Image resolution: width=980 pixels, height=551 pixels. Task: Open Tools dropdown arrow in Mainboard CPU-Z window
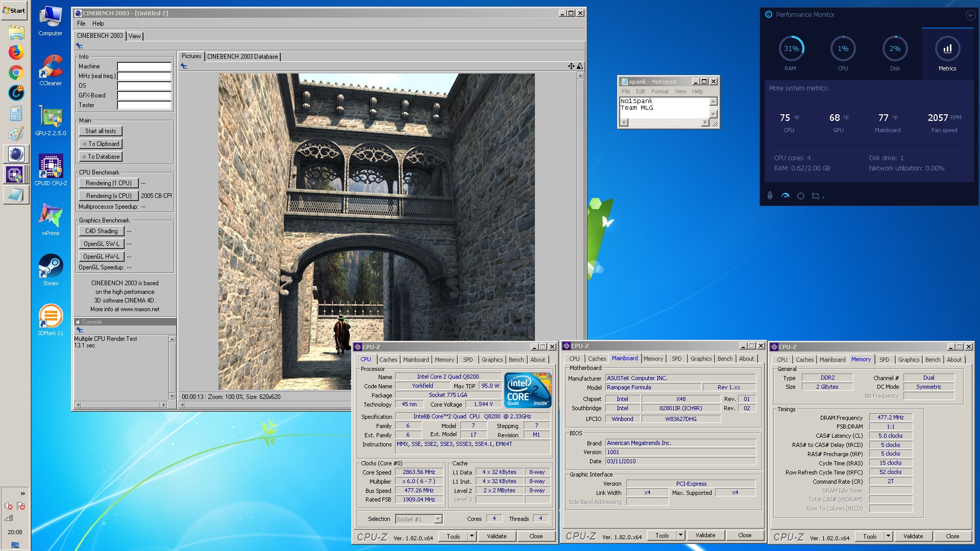point(680,535)
